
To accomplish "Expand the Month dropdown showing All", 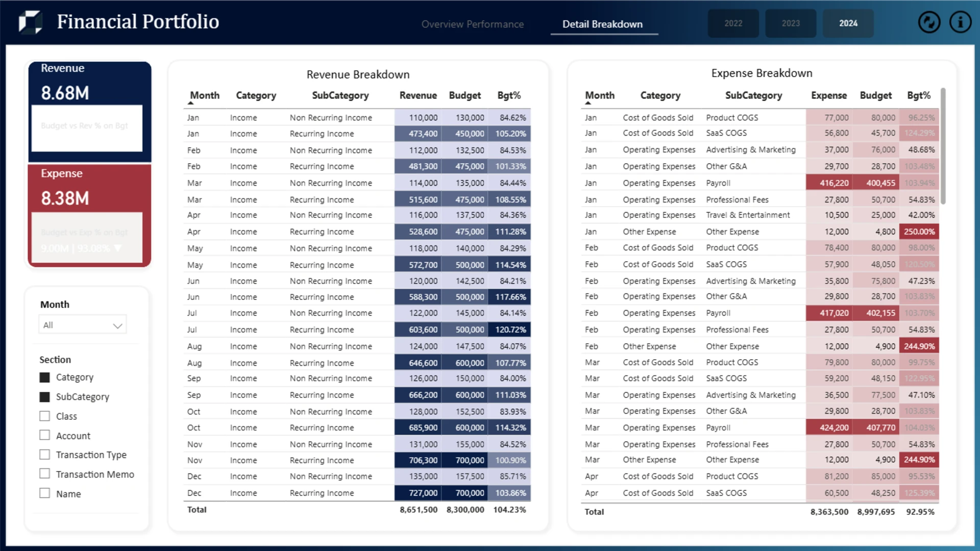I will pos(83,325).
